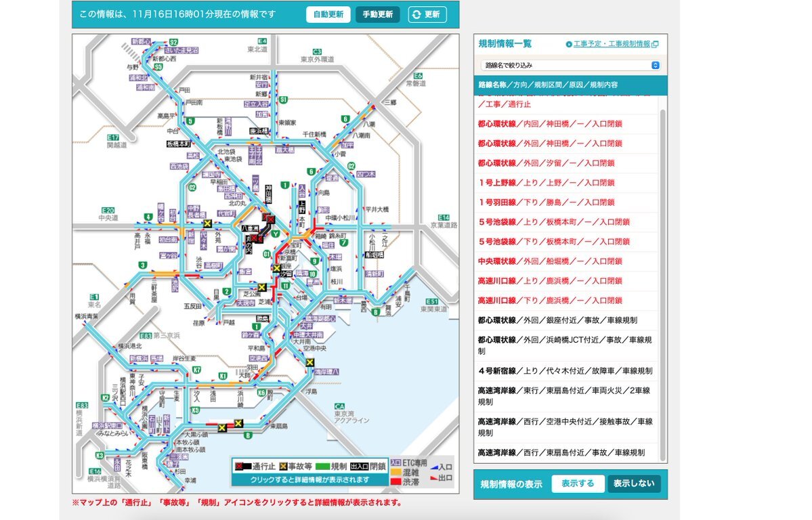
Task: Click the K7 route shield
Action: coord(197,370)
